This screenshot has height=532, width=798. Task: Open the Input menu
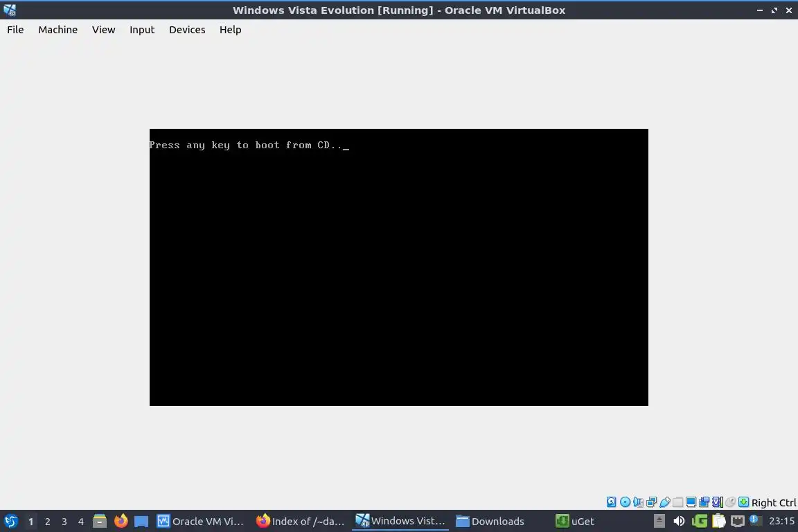tap(141, 30)
